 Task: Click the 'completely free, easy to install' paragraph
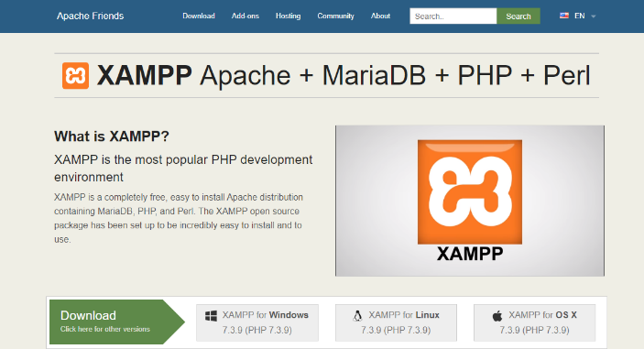tap(179, 218)
